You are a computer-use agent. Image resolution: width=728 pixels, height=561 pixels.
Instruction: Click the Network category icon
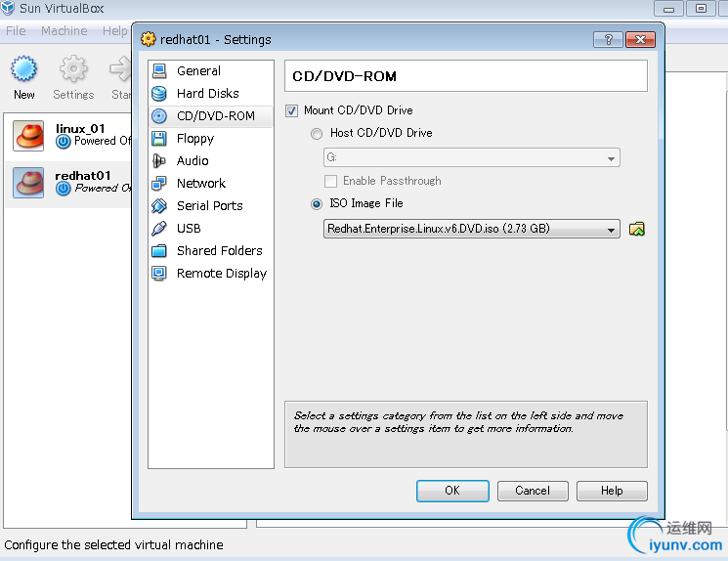pos(159,184)
